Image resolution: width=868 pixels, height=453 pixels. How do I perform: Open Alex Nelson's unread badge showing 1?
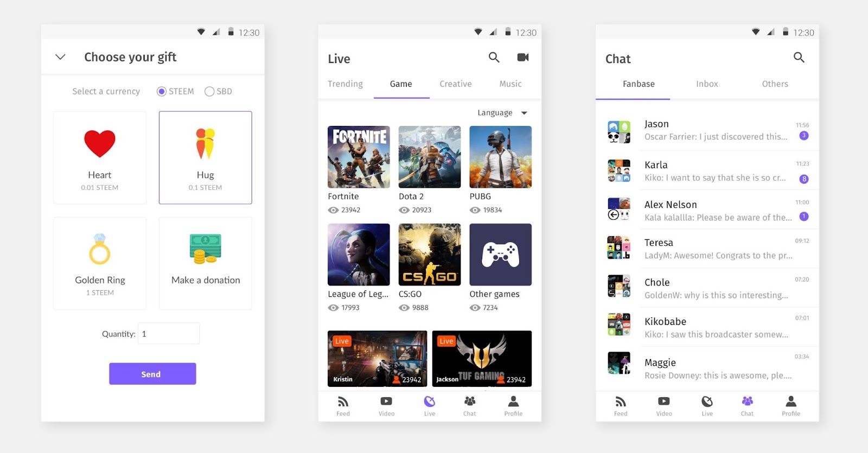coord(804,216)
